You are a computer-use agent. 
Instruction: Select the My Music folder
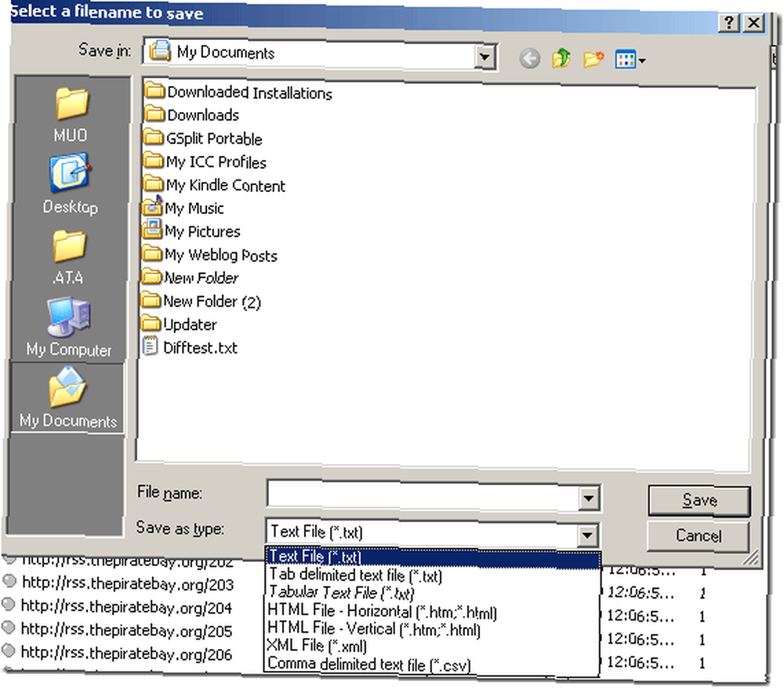coord(183,208)
